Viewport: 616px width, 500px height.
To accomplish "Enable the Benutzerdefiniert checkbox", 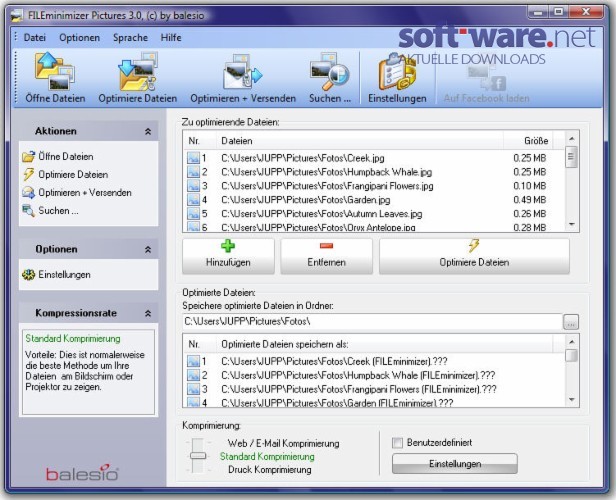I will click(398, 443).
